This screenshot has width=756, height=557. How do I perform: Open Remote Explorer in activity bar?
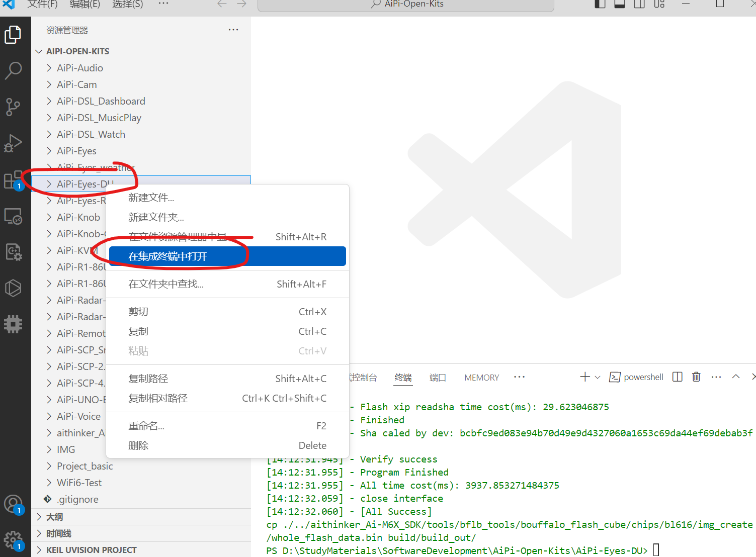[x=13, y=216]
